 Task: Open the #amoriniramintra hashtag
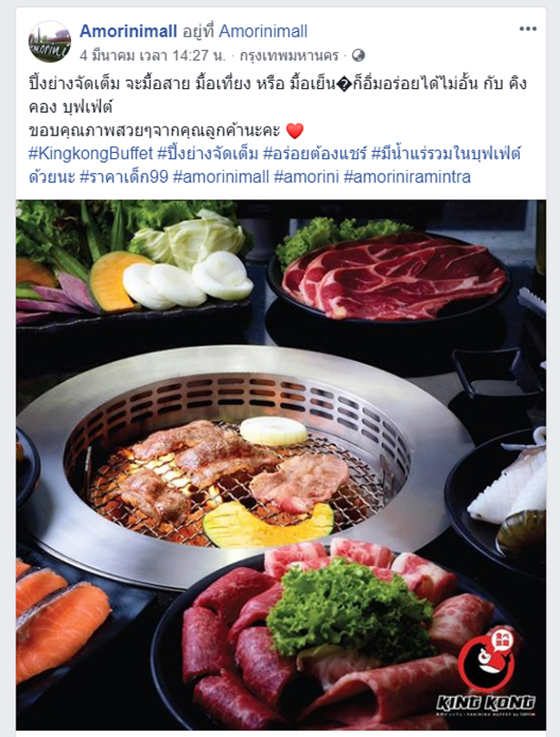coord(407,177)
